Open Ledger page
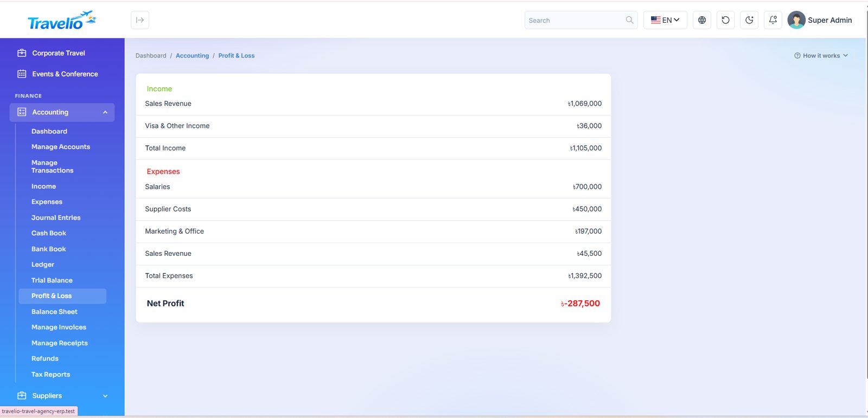 coord(43,265)
